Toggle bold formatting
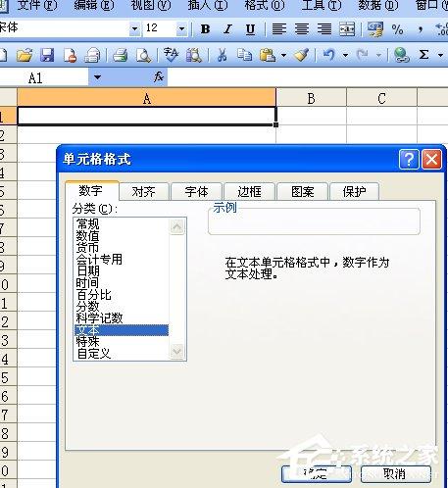 click(205, 29)
